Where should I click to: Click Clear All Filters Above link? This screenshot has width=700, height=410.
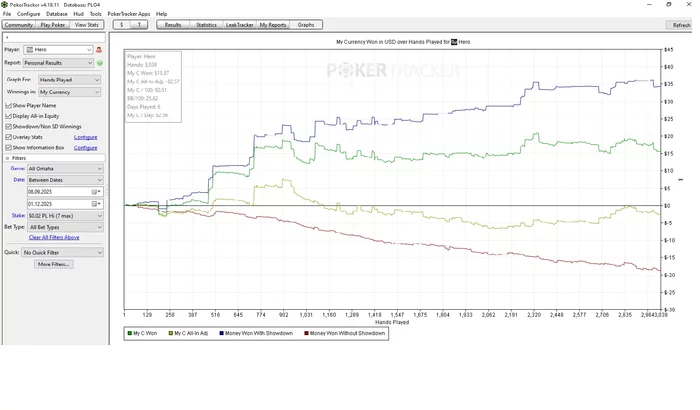pyautogui.click(x=54, y=238)
